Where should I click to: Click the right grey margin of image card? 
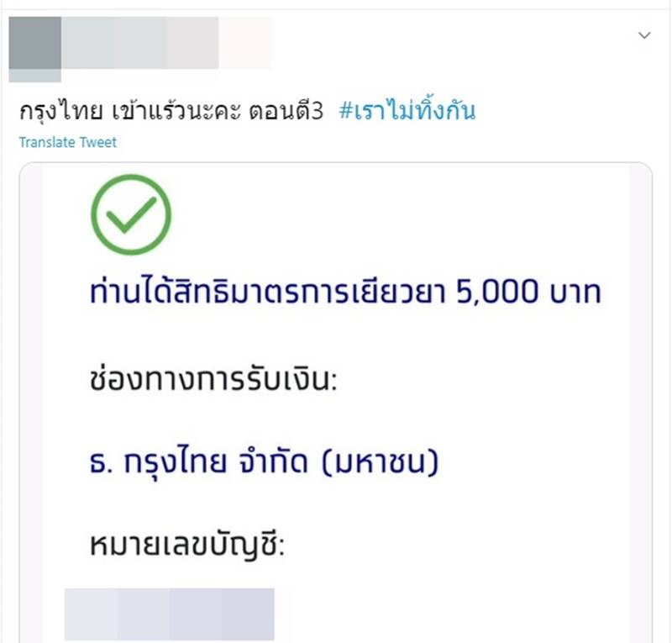640,403
